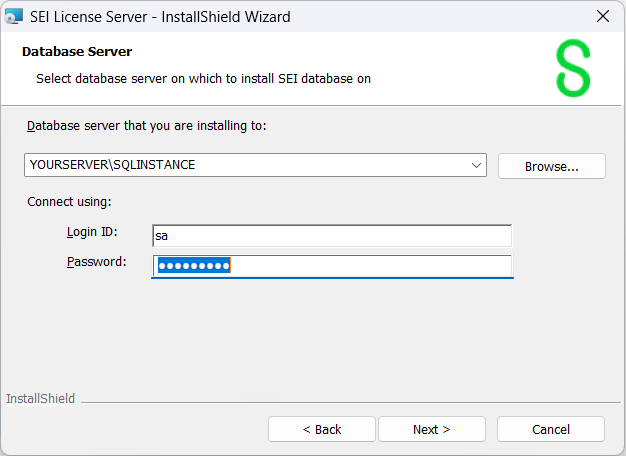
Task: Expand the database server dropdown arrow
Action: pos(475,165)
